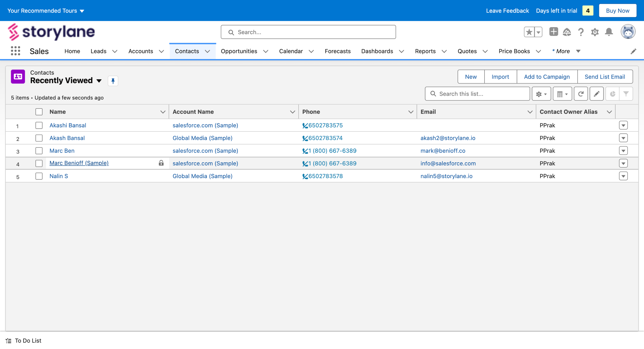Image resolution: width=644 pixels, height=349 pixels.
Task: Go to the Home tab
Action: click(72, 51)
